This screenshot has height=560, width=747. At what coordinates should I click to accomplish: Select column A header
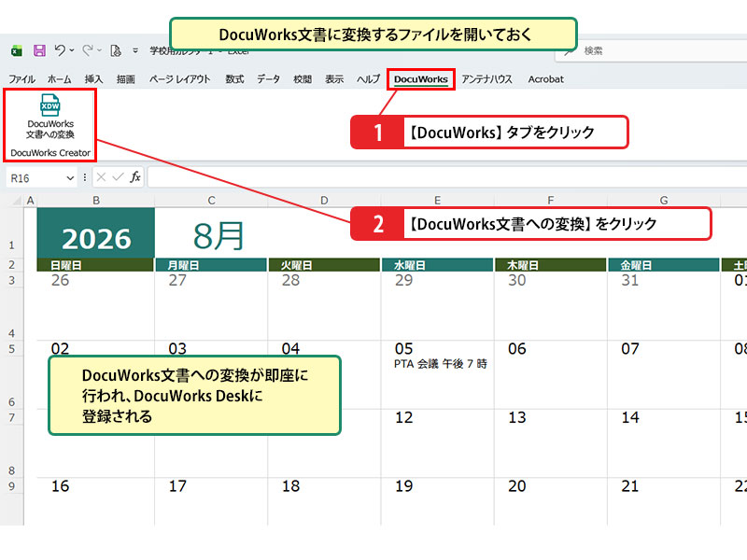point(31,201)
